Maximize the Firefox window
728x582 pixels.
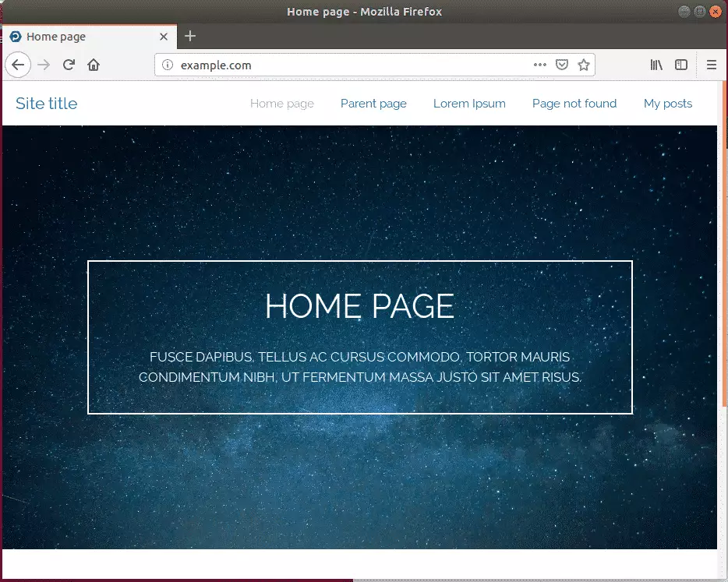click(700, 12)
